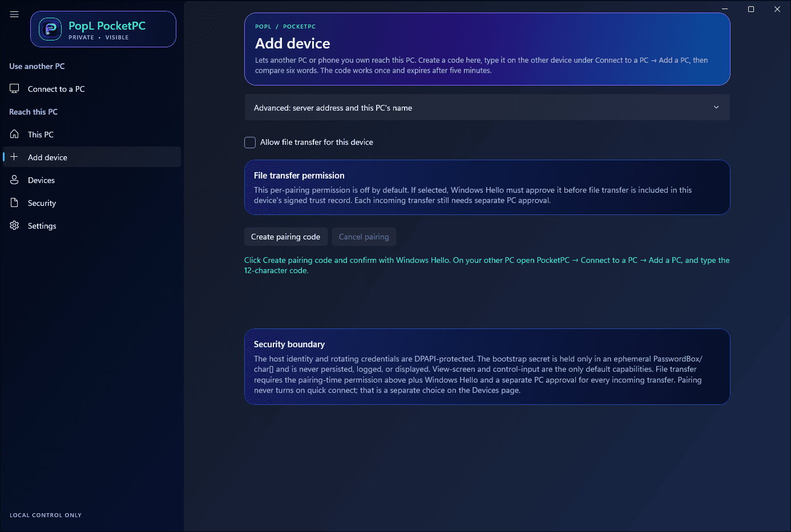Click the LOCAL CONTROL ONLY footer text

(46, 515)
